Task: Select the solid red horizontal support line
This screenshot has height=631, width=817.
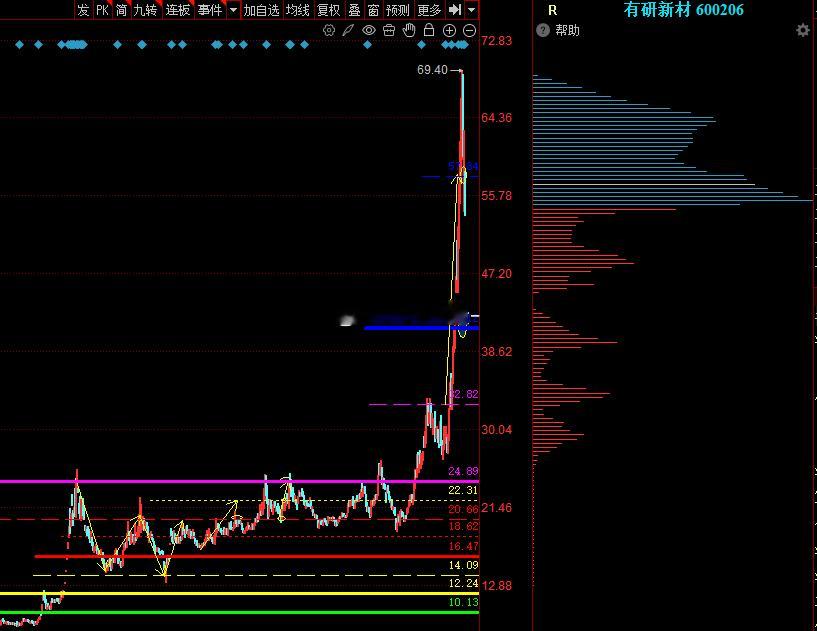Action: 256,556
